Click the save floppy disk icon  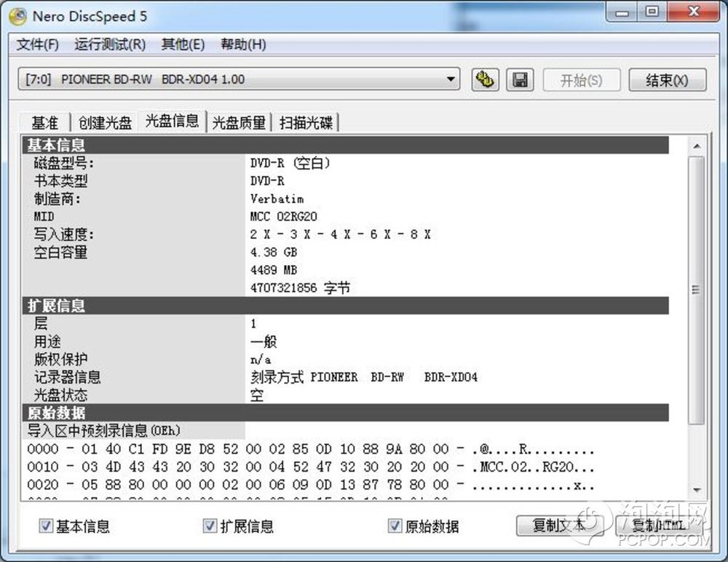(520, 79)
